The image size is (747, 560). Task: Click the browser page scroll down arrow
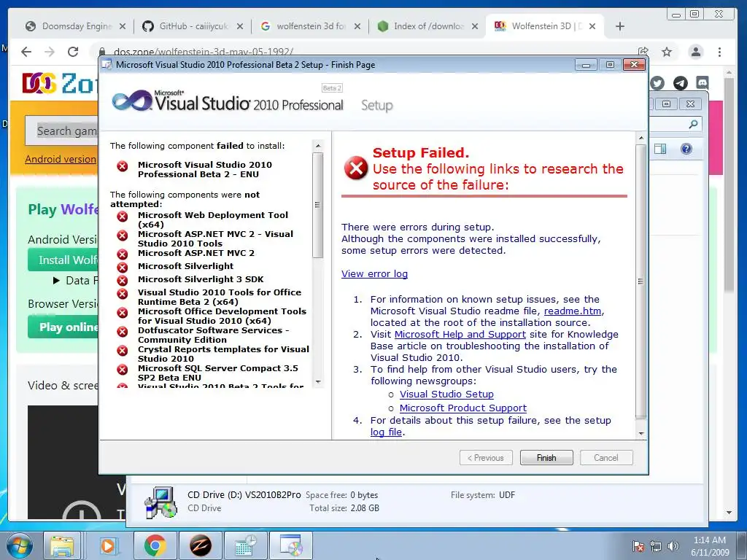[729, 513]
